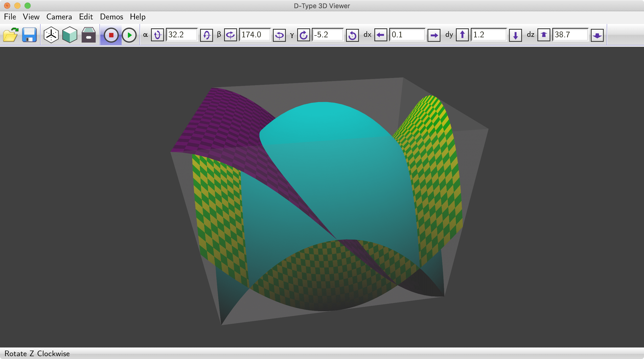This screenshot has height=359, width=644.
Task: Move dy down with arrow
Action: tap(515, 35)
